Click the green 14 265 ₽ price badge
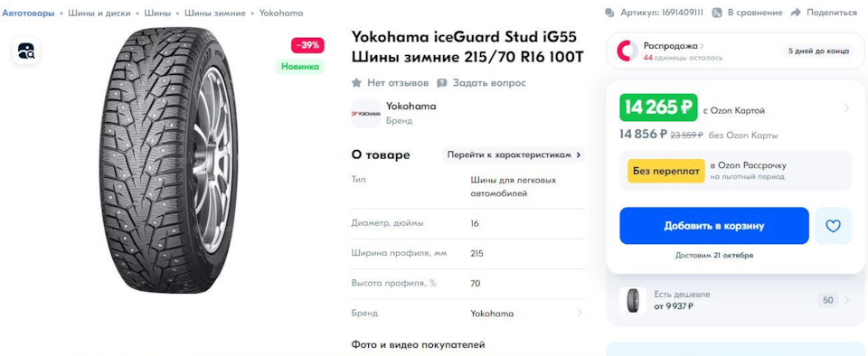This screenshot has height=356, width=868. click(658, 108)
